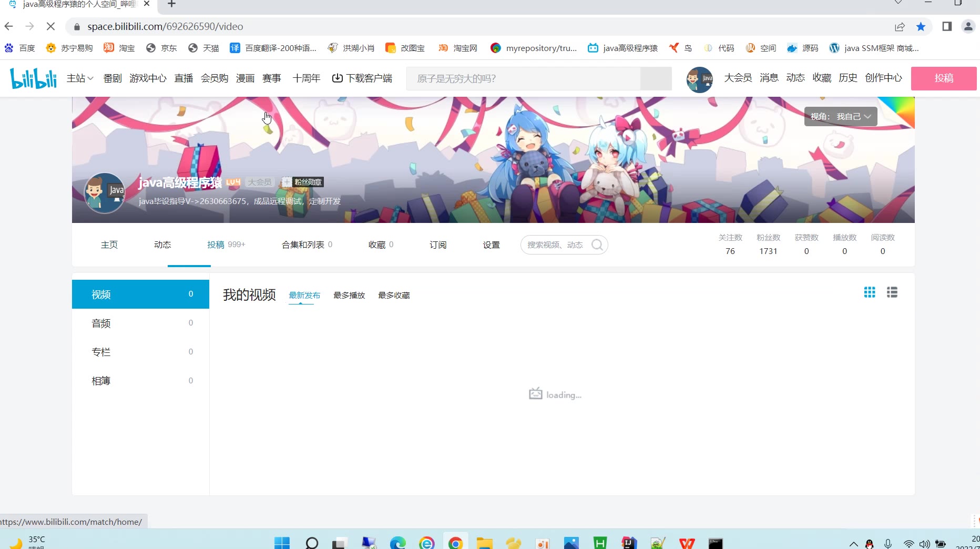The image size is (980, 549).
Task: Click the user avatar in the header
Action: point(699,79)
